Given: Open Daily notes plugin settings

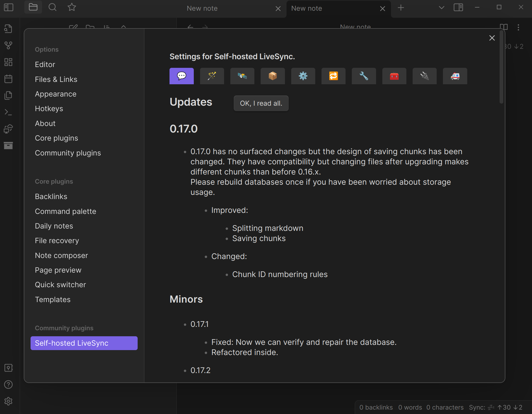Looking at the screenshot, I should 84,226.
